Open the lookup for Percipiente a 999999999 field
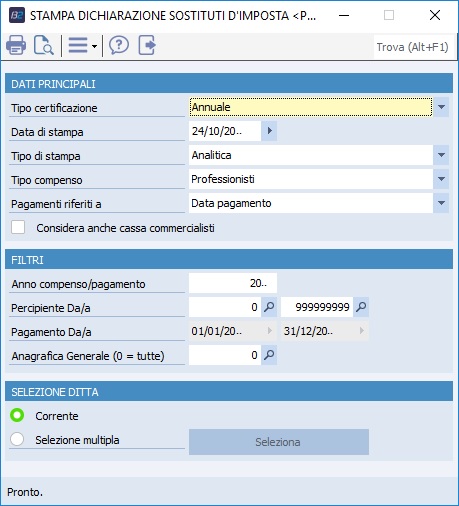 click(x=361, y=307)
